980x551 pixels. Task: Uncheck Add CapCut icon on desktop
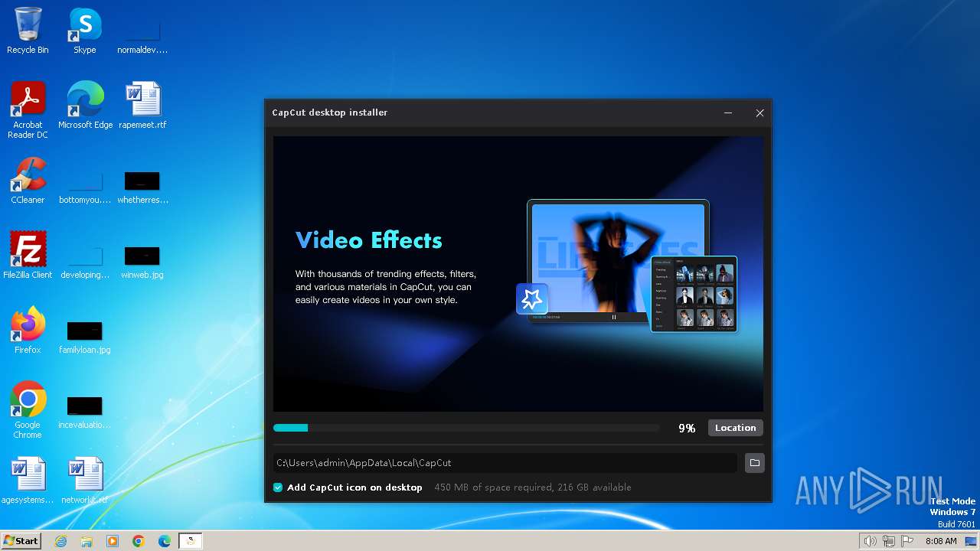pyautogui.click(x=278, y=487)
